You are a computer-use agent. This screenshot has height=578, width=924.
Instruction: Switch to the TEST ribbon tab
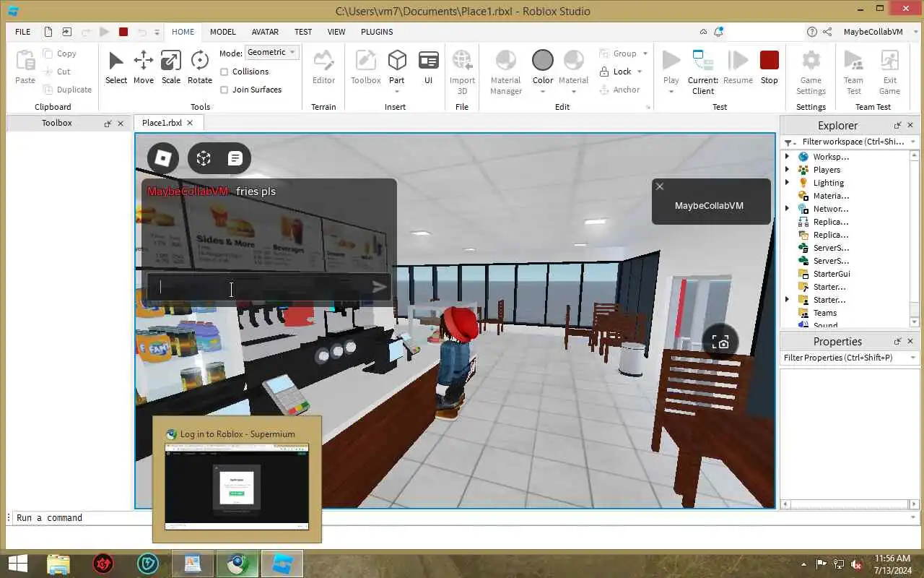coord(303,32)
